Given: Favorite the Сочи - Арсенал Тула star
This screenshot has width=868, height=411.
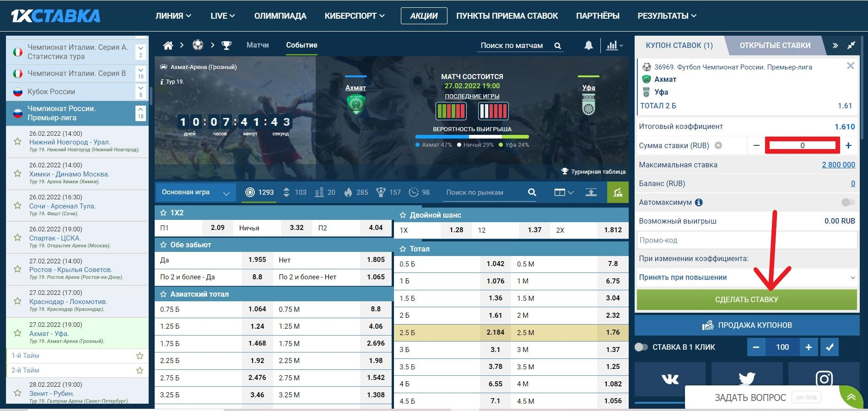Looking at the screenshot, I should pos(17,206).
